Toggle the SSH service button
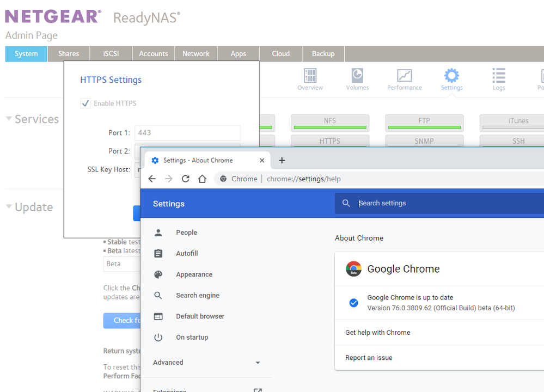This screenshot has height=392, width=544. [512, 141]
